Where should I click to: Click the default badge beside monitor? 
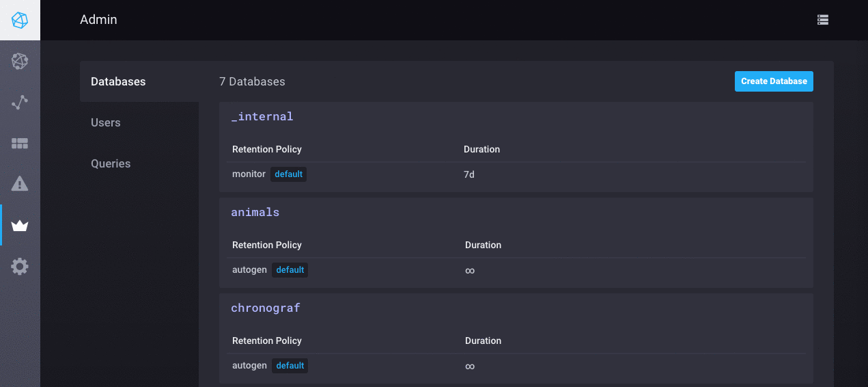(288, 174)
